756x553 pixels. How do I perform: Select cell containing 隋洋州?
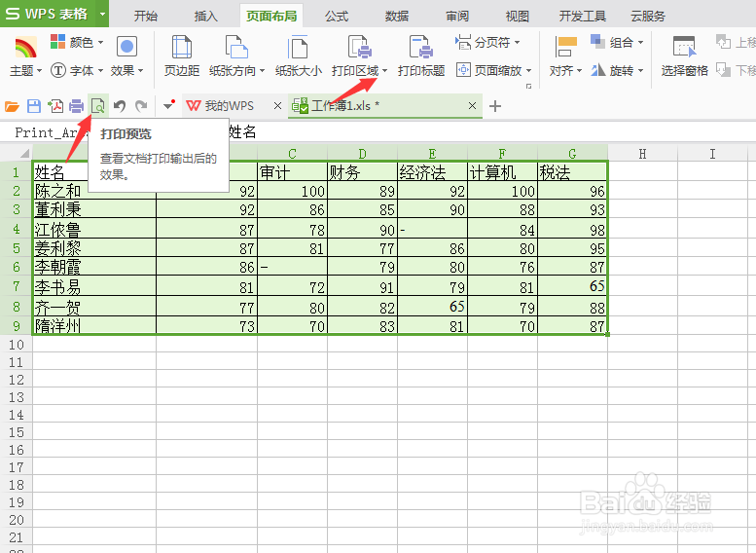[94, 326]
